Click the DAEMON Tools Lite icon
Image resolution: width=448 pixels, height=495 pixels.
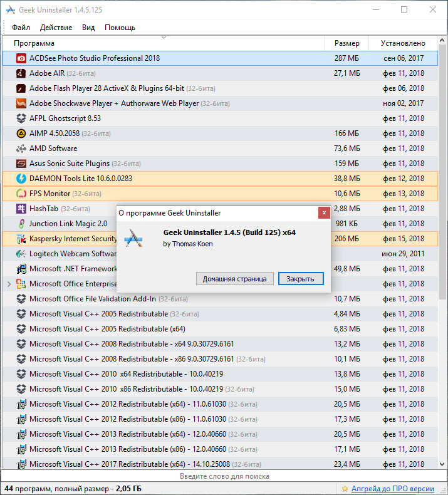coord(21,179)
